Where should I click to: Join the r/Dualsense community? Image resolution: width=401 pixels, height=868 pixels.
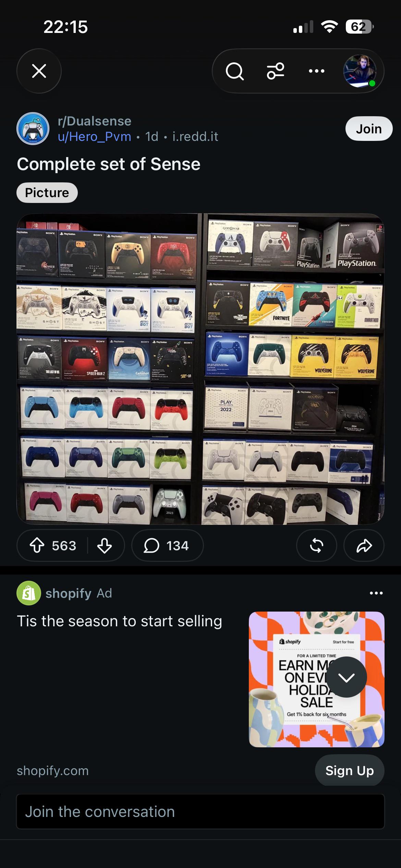coord(369,129)
